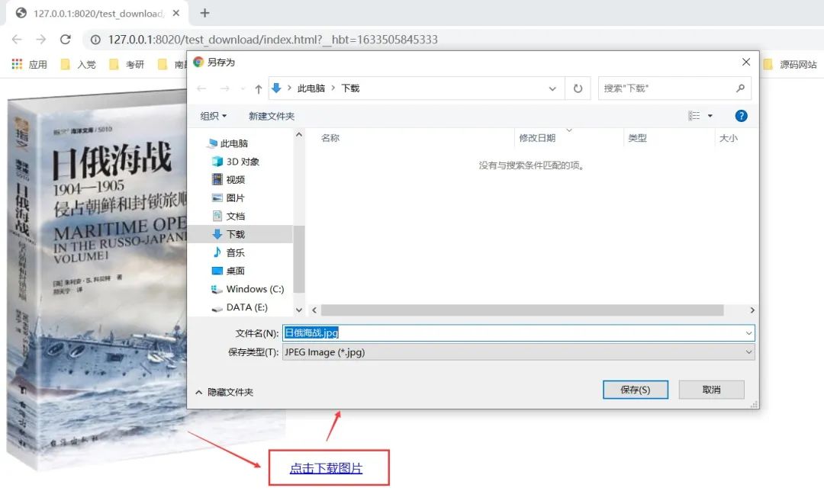Screen dimensions: 824x504
Task: Open recent locations dropdown in dialog
Action: click(x=243, y=88)
